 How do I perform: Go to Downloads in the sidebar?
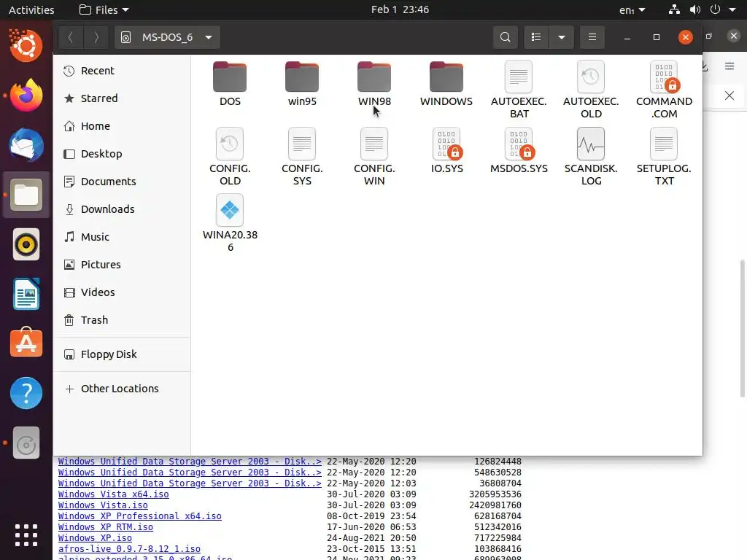122,209
